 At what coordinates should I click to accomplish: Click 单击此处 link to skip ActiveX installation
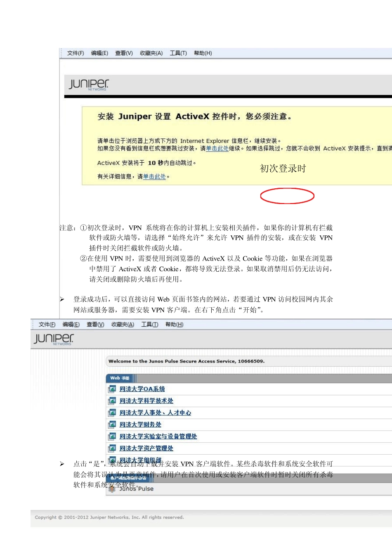pyautogui.click(x=217, y=148)
